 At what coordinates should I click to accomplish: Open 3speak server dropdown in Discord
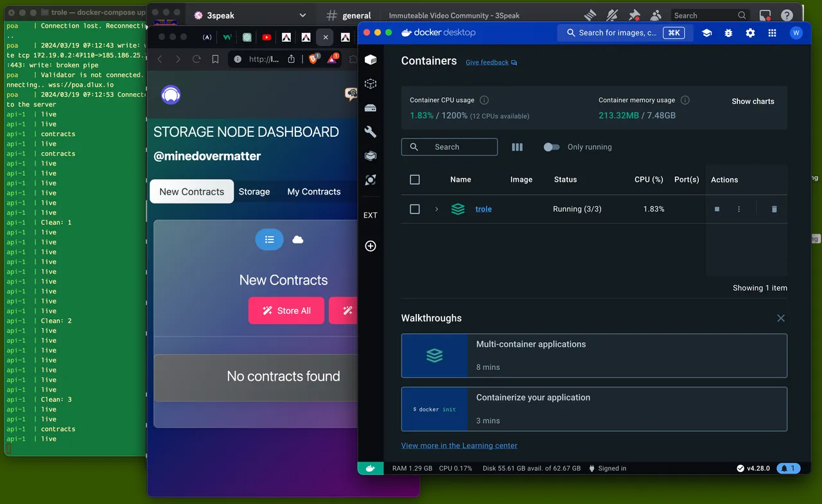(x=302, y=15)
